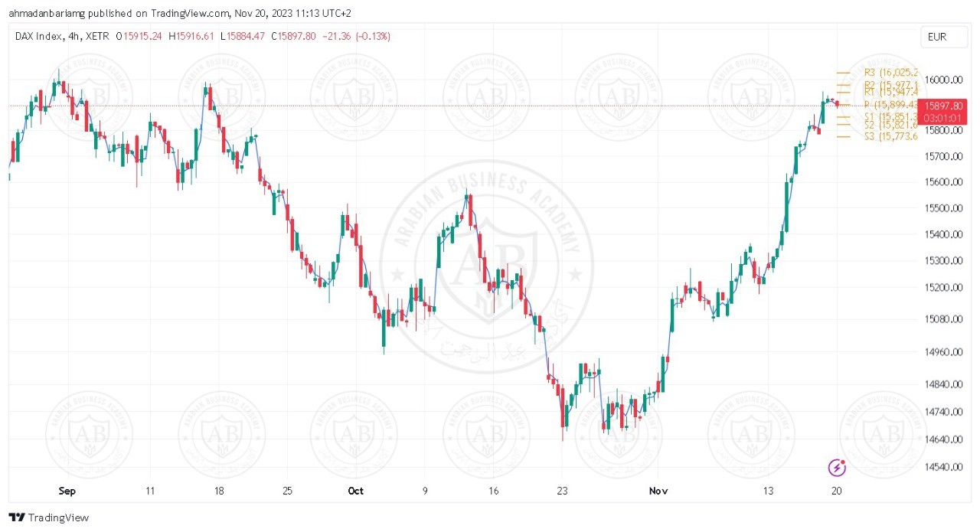The width and height of the screenshot is (980, 532).
Task: Click the 14640.00 price axis label
Action: coord(943,439)
